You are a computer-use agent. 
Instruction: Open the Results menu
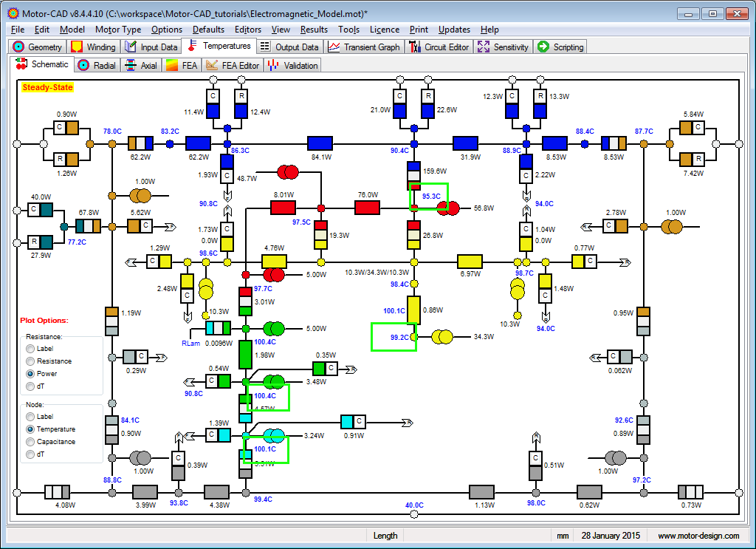[314, 30]
